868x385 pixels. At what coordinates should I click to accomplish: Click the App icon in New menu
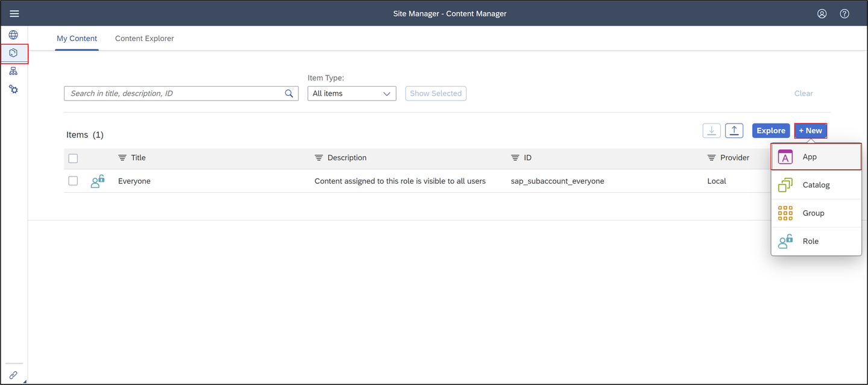[785, 157]
